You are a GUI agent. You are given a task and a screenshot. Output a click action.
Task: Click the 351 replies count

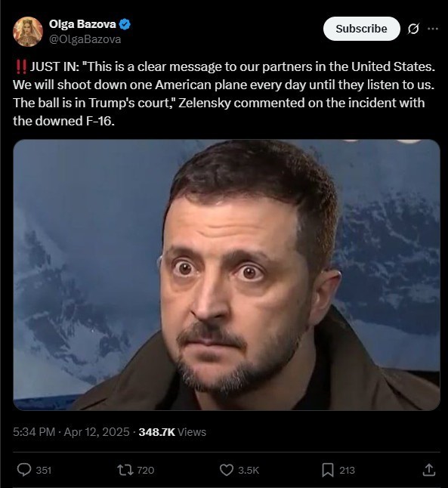click(44, 470)
